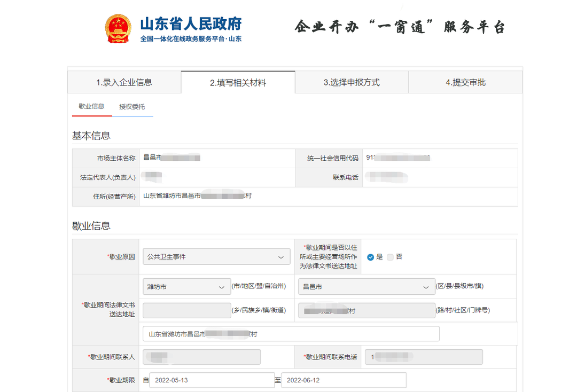Select 否 for legal document address

coord(390,257)
